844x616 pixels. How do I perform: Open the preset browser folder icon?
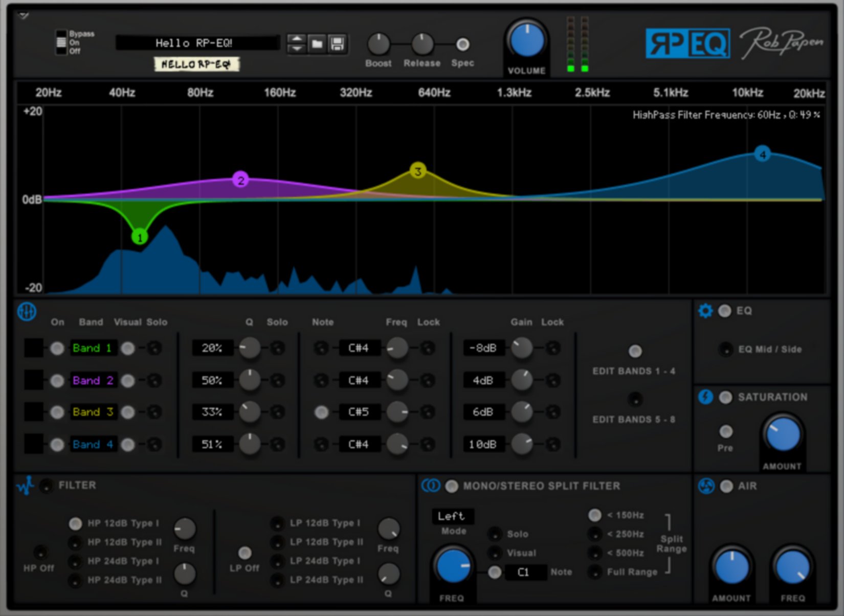(x=317, y=44)
